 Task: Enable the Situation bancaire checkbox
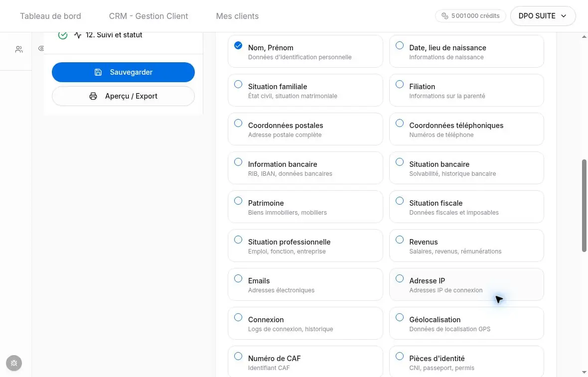click(400, 162)
